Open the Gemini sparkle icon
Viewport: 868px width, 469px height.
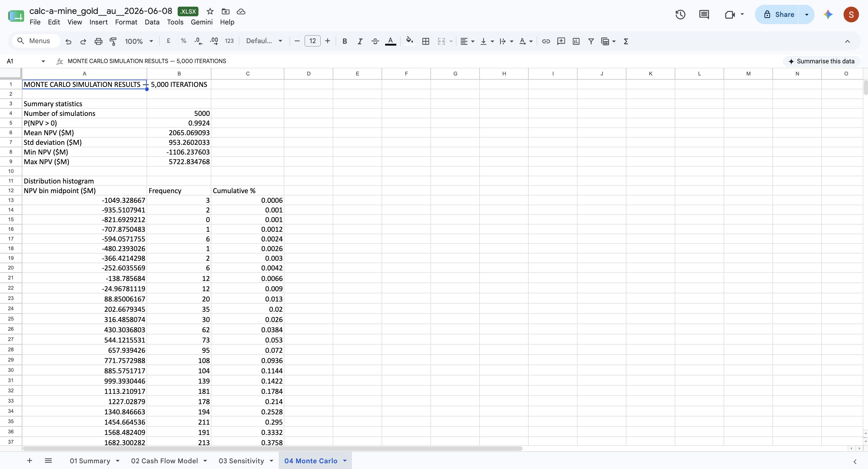828,14
